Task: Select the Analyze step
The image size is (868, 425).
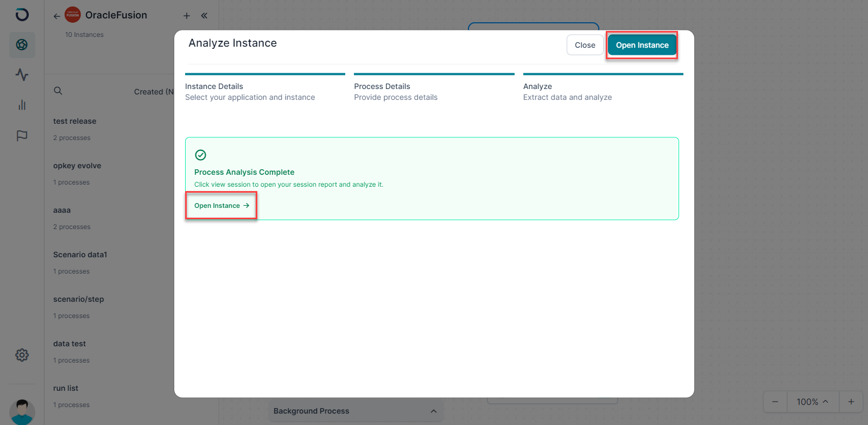Action: tap(603, 87)
